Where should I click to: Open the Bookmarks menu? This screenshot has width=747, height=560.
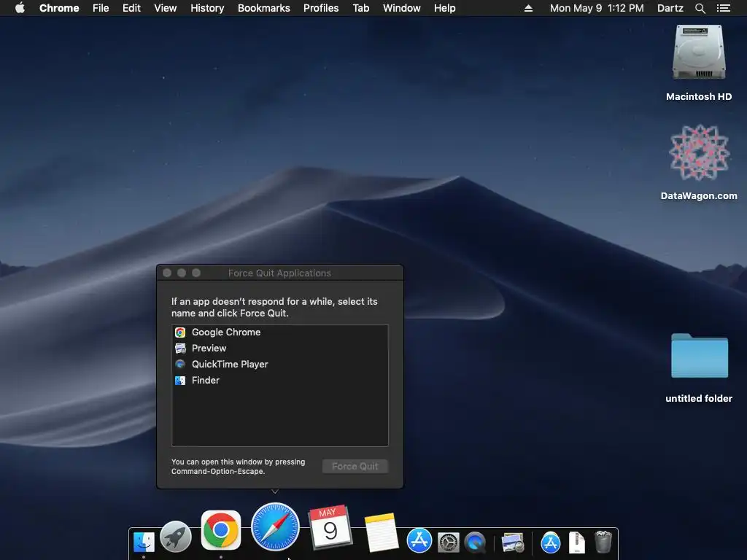(264, 8)
